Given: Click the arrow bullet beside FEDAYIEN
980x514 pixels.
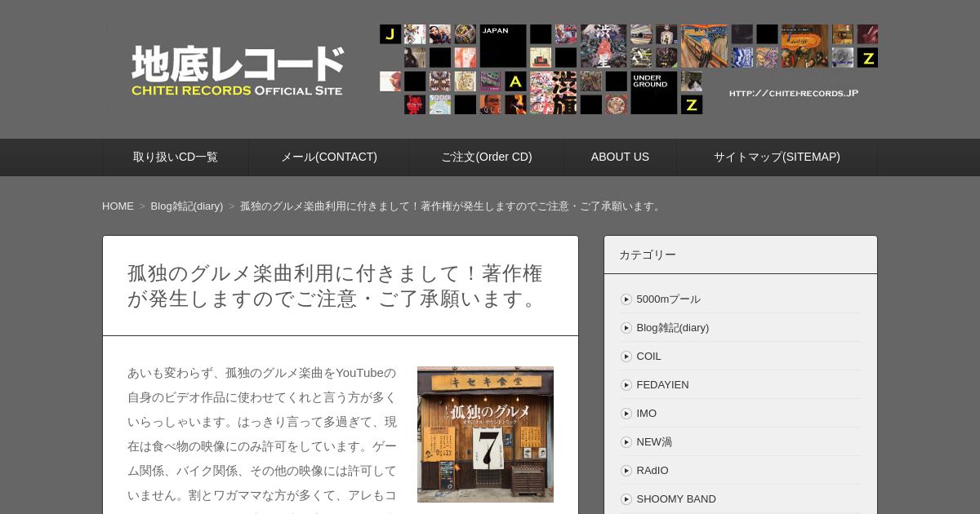Looking at the screenshot, I should (626, 385).
